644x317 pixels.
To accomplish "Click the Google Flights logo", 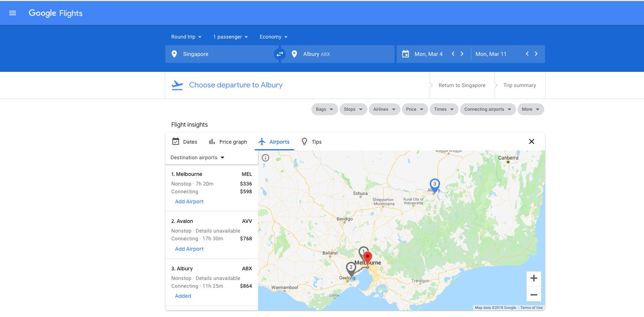I will tap(56, 13).
